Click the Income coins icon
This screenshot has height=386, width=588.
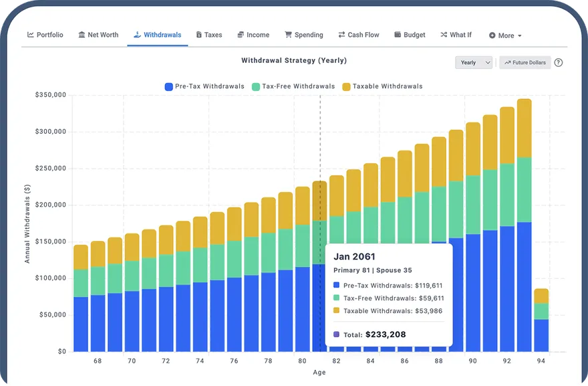point(241,35)
